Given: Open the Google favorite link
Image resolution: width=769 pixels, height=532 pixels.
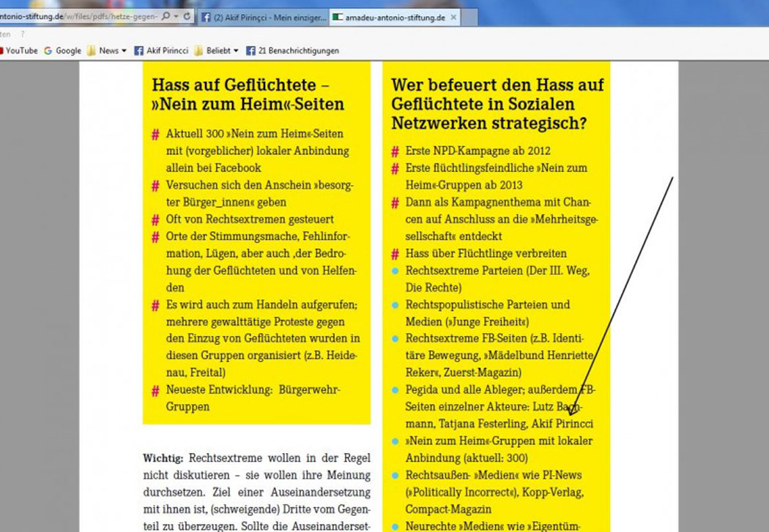Looking at the screenshot, I should (x=63, y=50).
